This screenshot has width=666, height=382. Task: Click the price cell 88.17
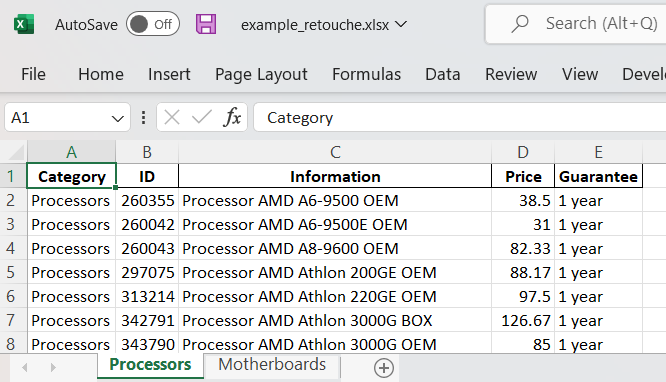click(x=523, y=272)
